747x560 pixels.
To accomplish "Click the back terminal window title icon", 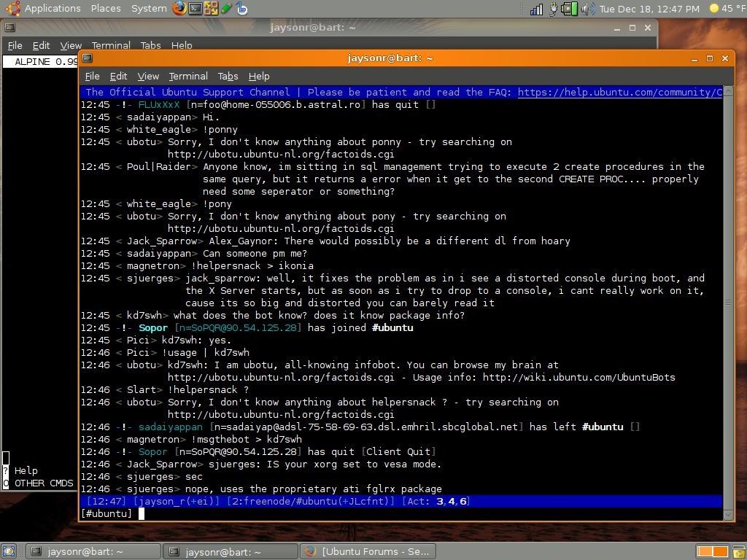I will (10, 28).
